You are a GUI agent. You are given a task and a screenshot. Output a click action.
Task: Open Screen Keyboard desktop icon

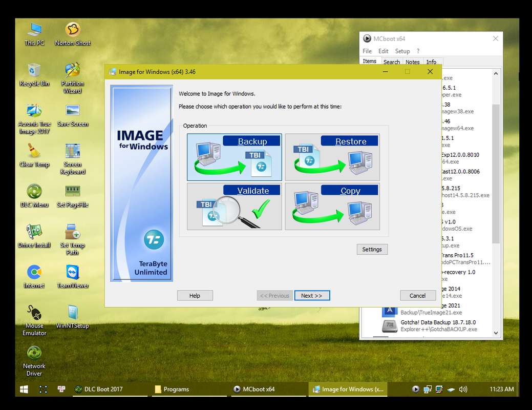(73, 159)
